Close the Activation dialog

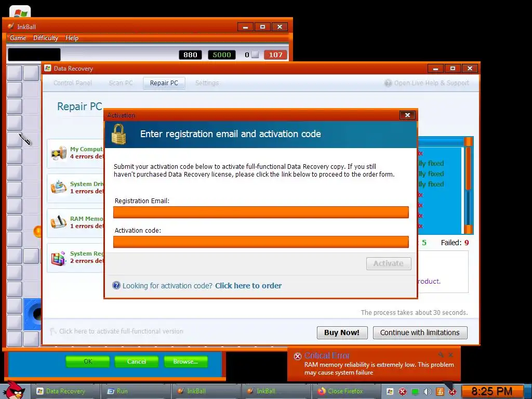(407, 115)
